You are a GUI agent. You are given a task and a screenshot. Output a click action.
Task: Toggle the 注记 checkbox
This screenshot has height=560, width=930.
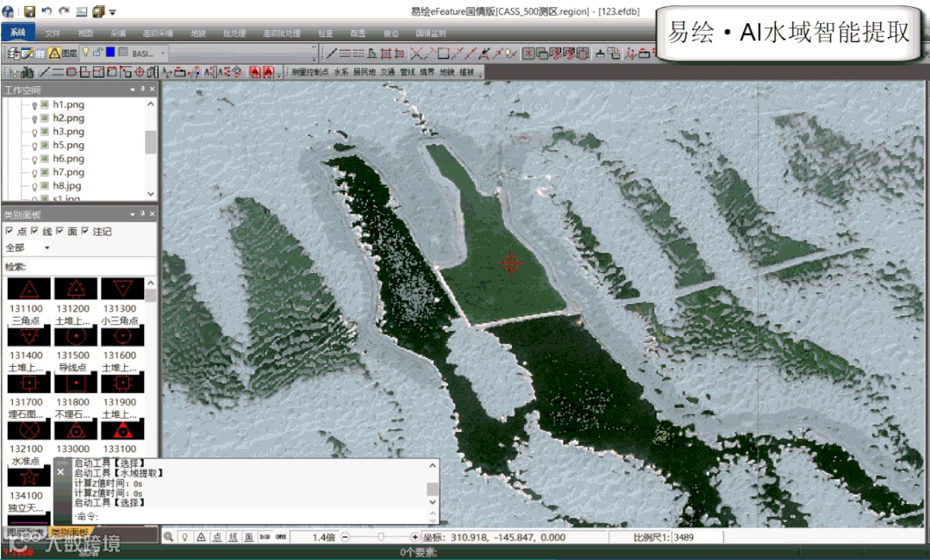coord(84,231)
